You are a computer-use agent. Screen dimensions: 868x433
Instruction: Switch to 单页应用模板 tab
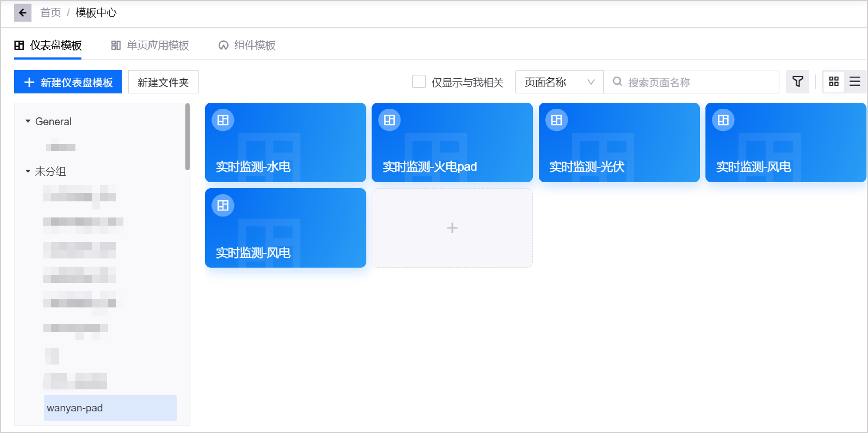pyautogui.click(x=150, y=45)
